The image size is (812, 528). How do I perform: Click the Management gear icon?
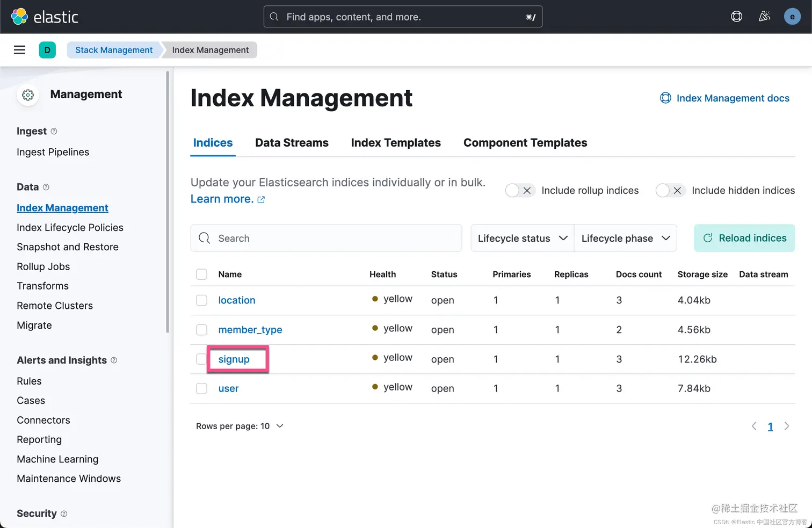(28, 95)
